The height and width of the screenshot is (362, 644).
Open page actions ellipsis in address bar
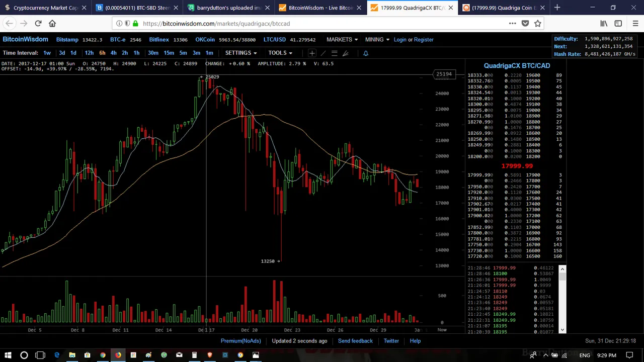pyautogui.click(x=512, y=24)
